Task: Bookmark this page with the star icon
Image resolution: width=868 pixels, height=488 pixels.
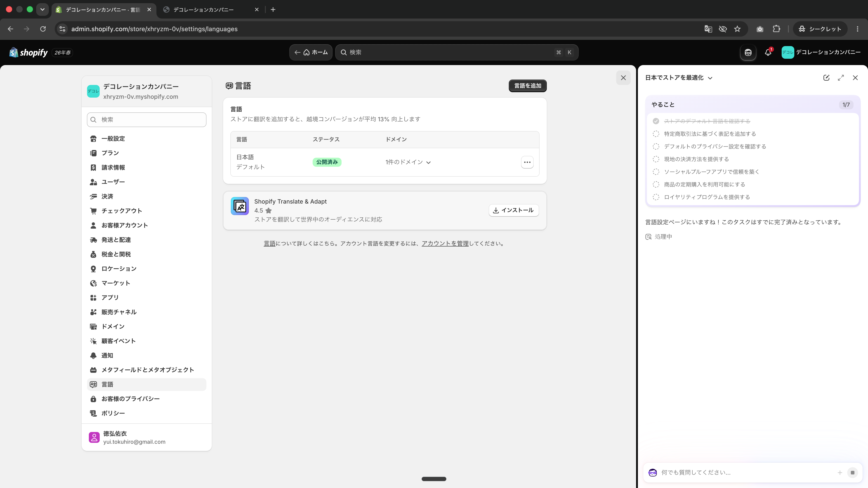Action: click(737, 29)
